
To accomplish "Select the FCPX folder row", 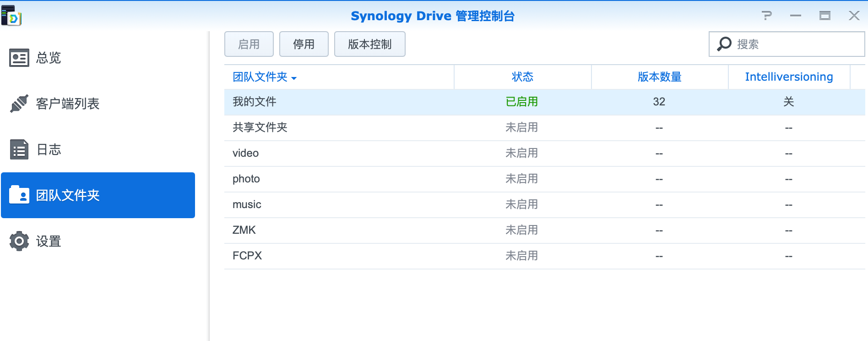I will [x=545, y=256].
